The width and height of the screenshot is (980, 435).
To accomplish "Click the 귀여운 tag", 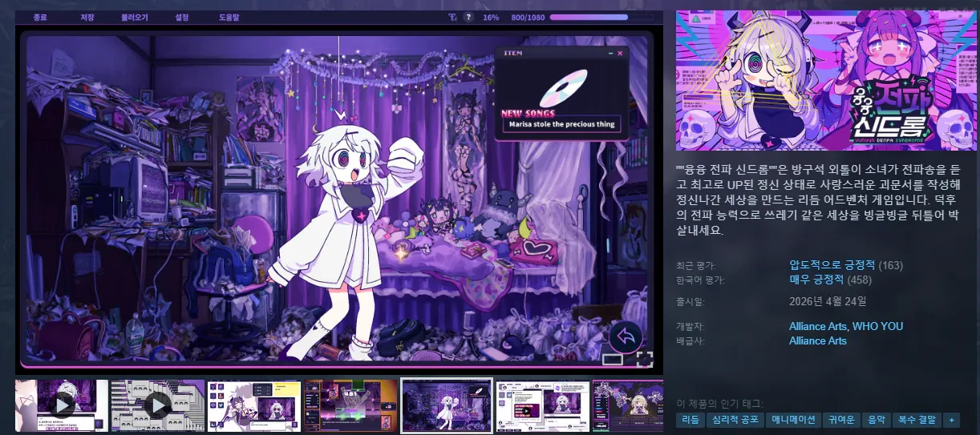I will click(x=842, y=419).
